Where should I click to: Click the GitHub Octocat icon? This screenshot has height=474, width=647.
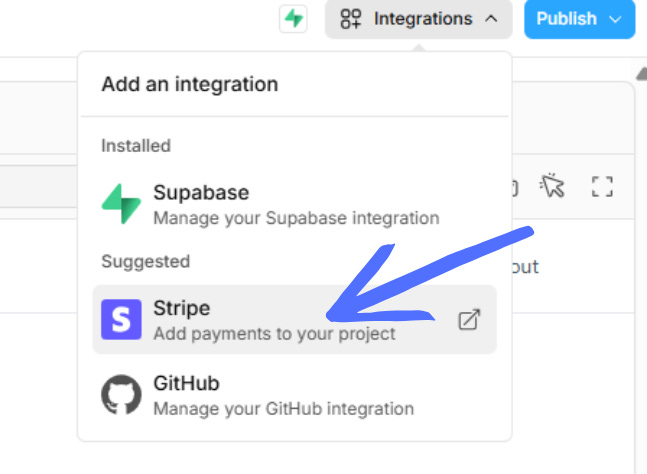tap(121, 394)
